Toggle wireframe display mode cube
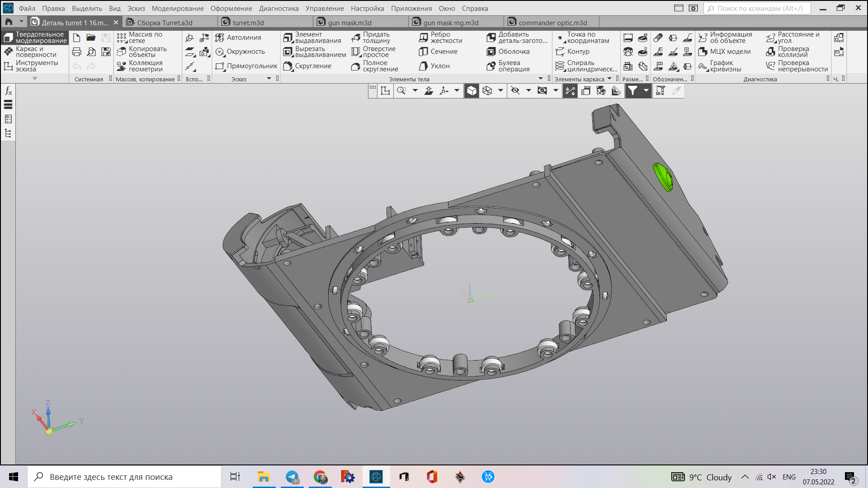868x488 pixels. pyautogui.click(x=487, y=91)
